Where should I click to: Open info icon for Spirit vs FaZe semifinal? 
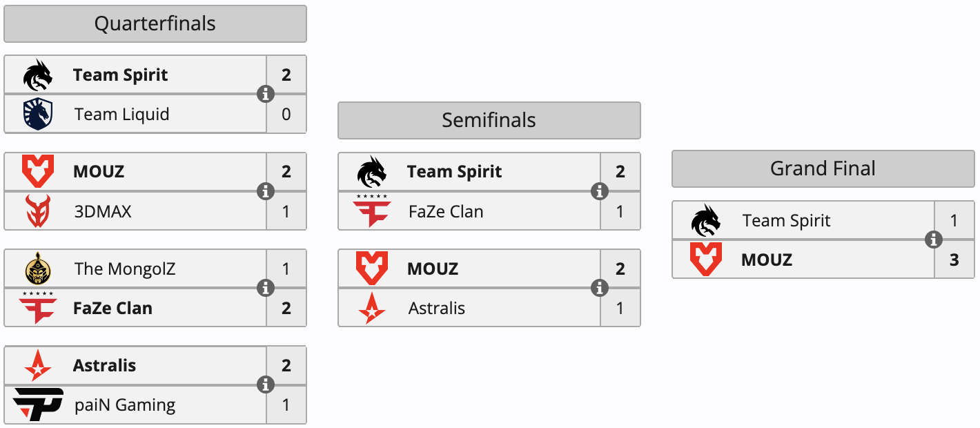pyautogui.click(x=600, y=191)
